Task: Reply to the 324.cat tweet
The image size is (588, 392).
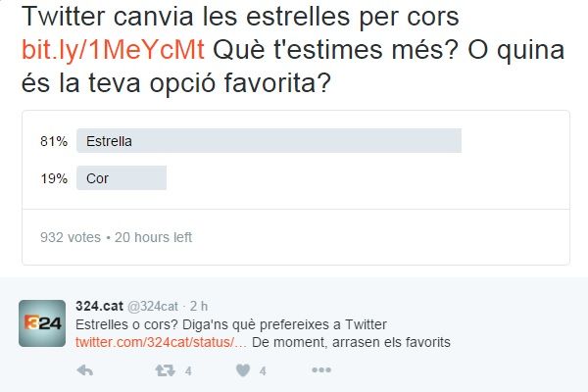Action: (85, 370)
